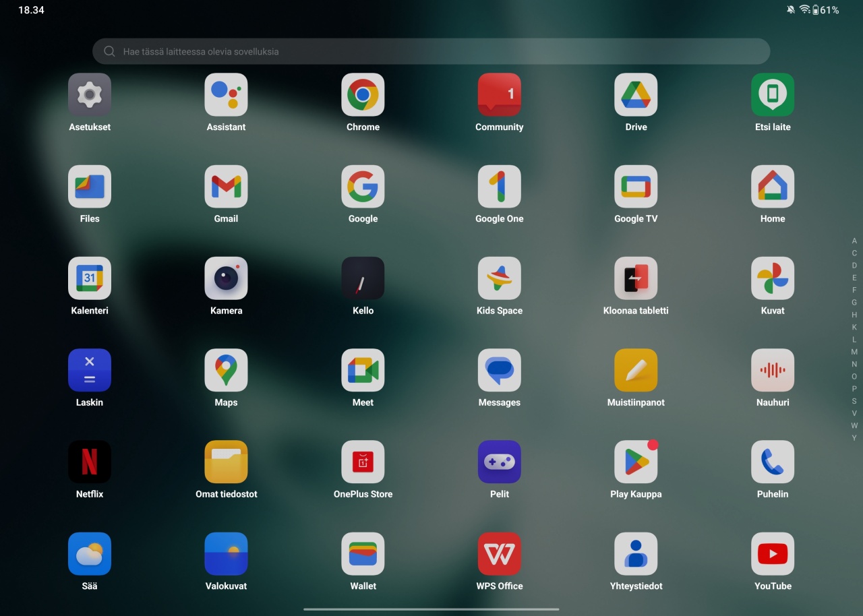Launch YouTube
This screenshot has height=616, width=863.
point(773,554)
